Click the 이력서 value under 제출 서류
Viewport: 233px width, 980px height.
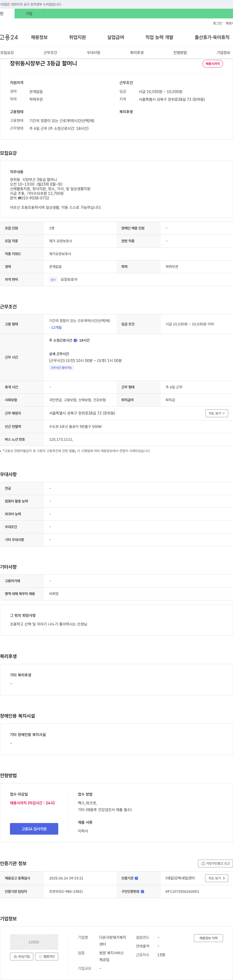point(83,831)
